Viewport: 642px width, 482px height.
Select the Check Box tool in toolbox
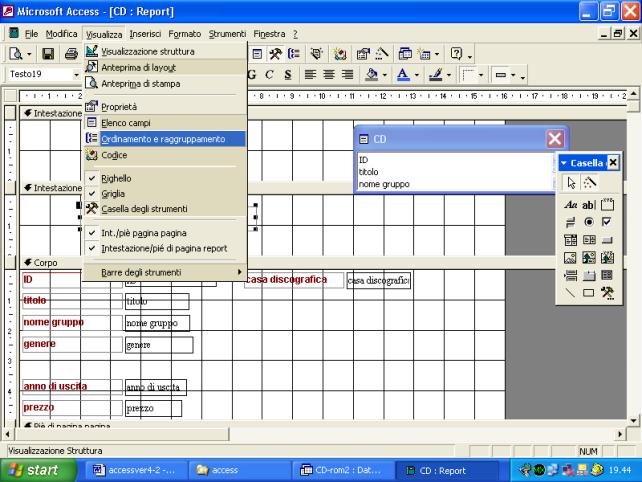[x=607, y=222]
